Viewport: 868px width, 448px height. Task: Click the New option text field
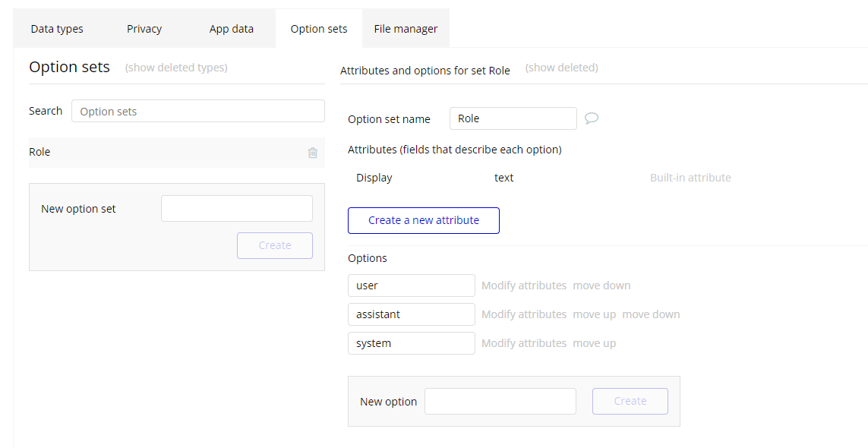500,402
